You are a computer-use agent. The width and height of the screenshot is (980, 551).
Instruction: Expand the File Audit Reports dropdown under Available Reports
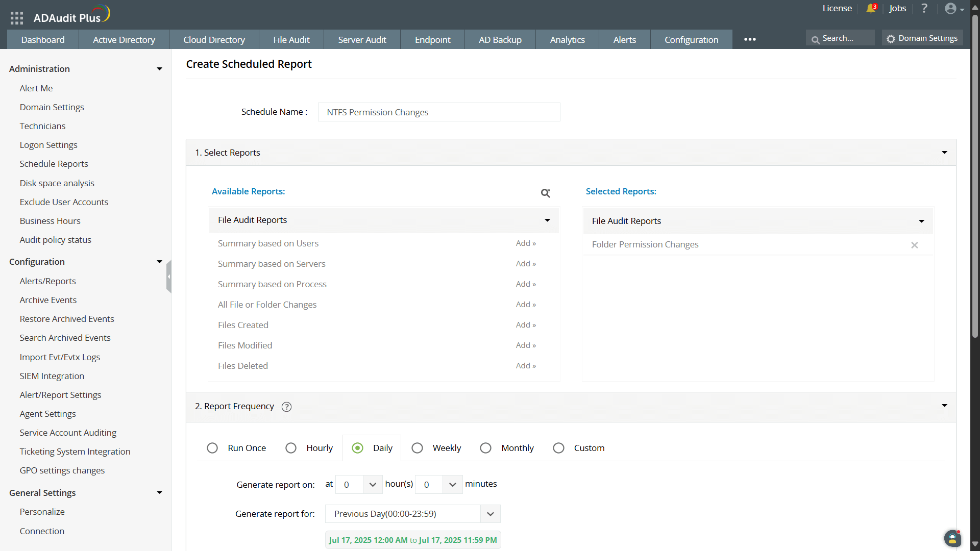[547, 220]
